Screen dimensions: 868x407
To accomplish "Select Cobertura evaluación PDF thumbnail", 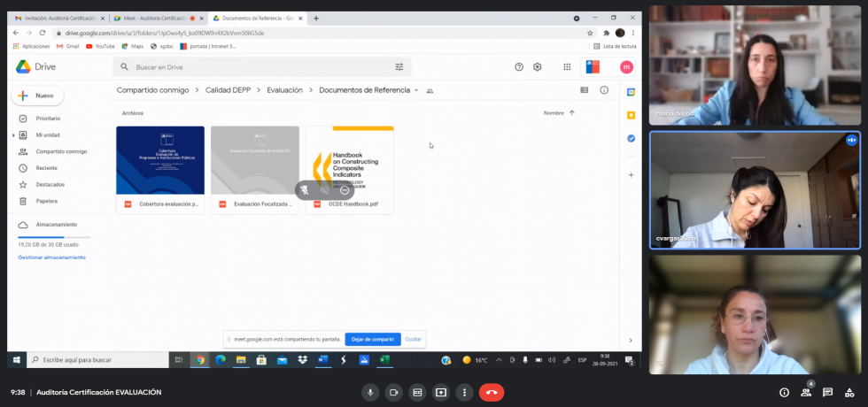I will coord(160,160).
